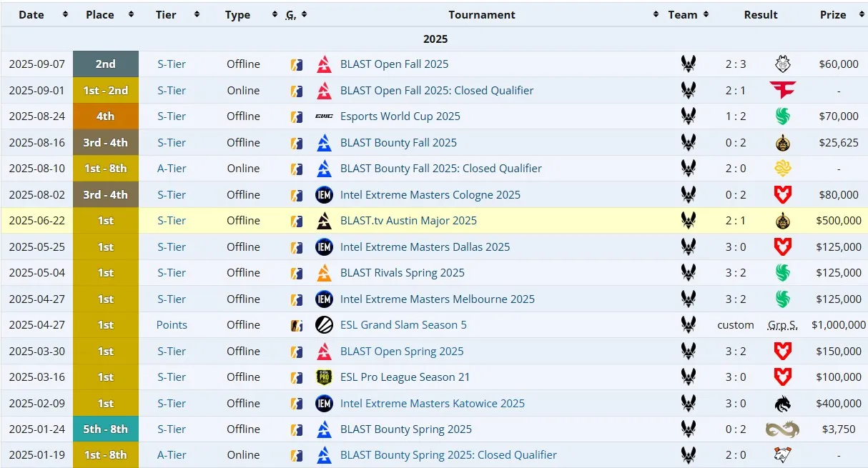Click FaZe opponent logo in Open Fall Closed Qualifier row
The width and height of the screenshot is (868, 468).
(783, 90)
